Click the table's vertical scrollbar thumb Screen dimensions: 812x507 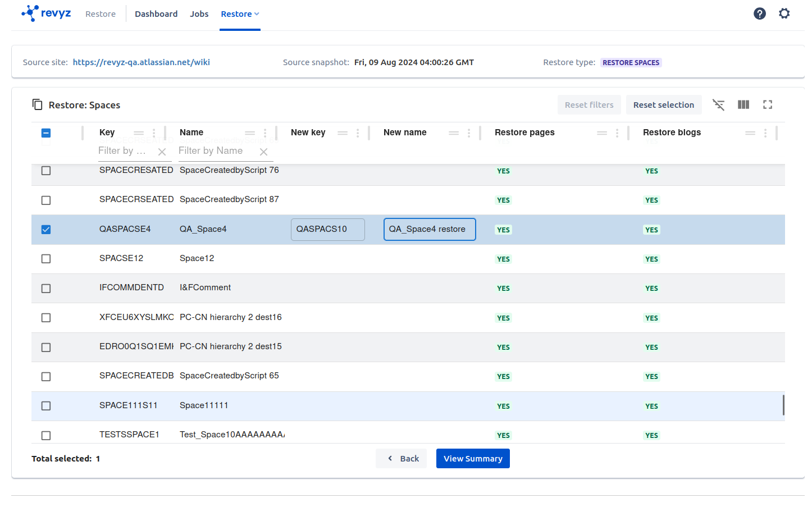coord(783,405)
